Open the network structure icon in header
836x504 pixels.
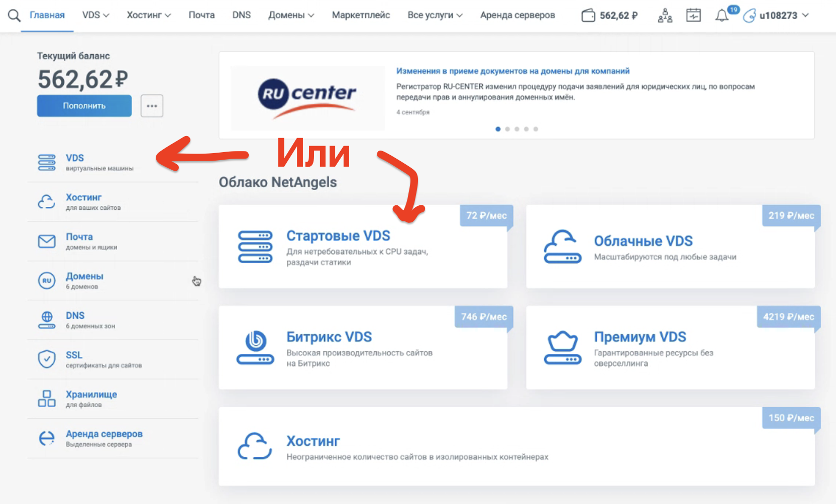coord(665,16)
